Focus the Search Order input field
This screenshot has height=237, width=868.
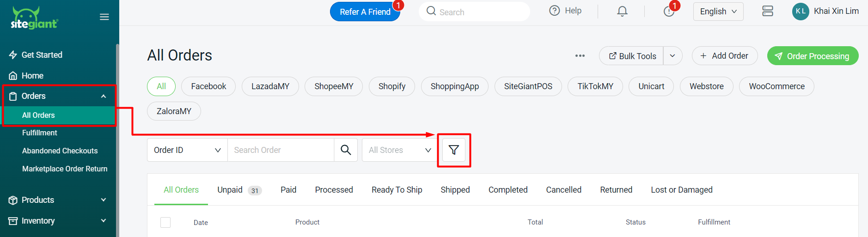pos(281,150)
